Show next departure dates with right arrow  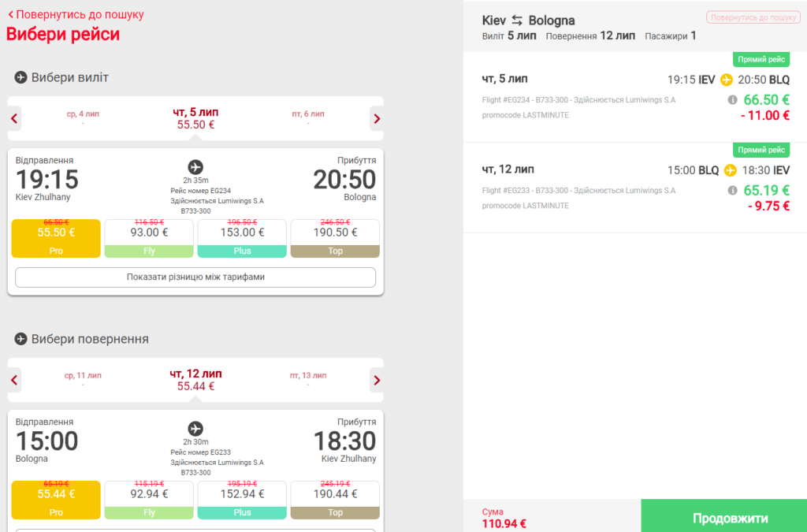tap(377, 119)
